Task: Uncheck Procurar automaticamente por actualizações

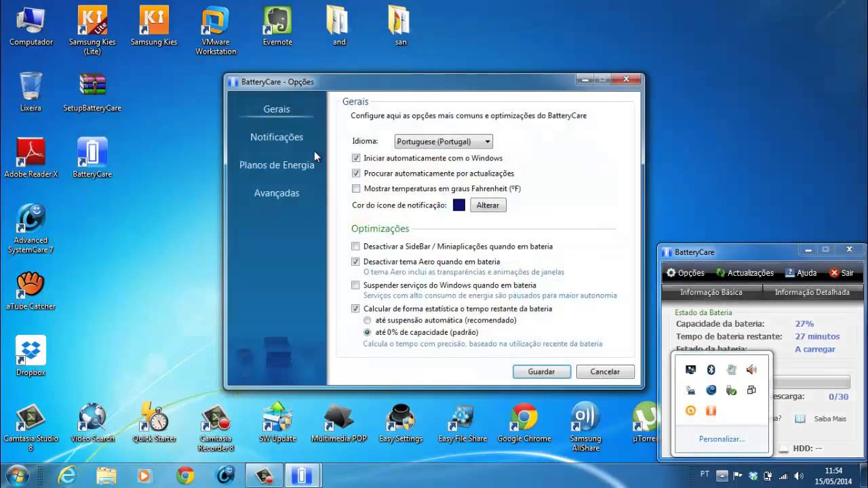Action: [x=356, y=174]
